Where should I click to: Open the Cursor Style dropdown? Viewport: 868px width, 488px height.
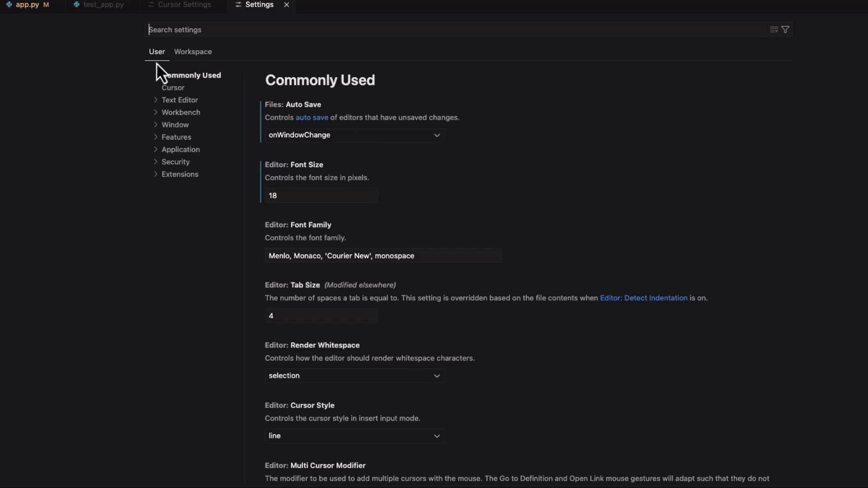tap(354, 436)
